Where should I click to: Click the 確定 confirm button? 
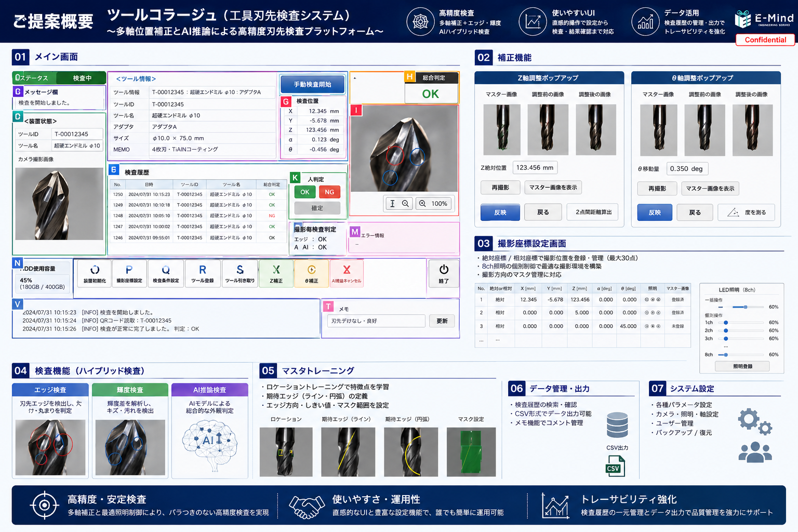(317, 208)
